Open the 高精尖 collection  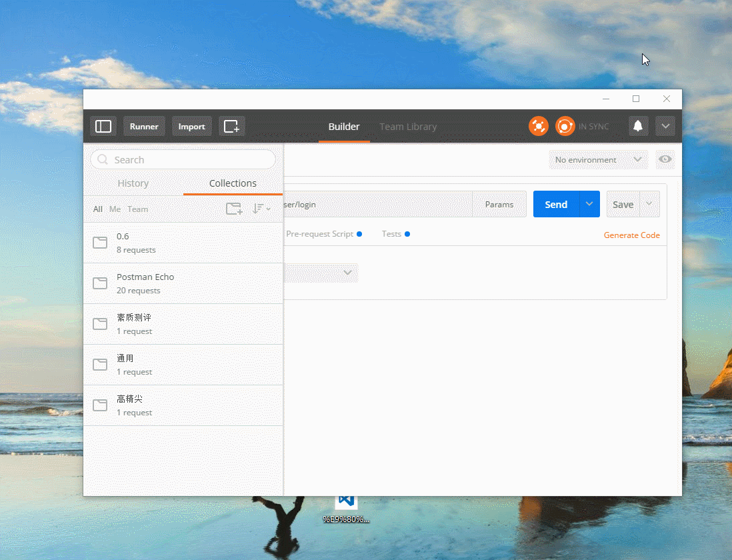[x=183, y=405]
